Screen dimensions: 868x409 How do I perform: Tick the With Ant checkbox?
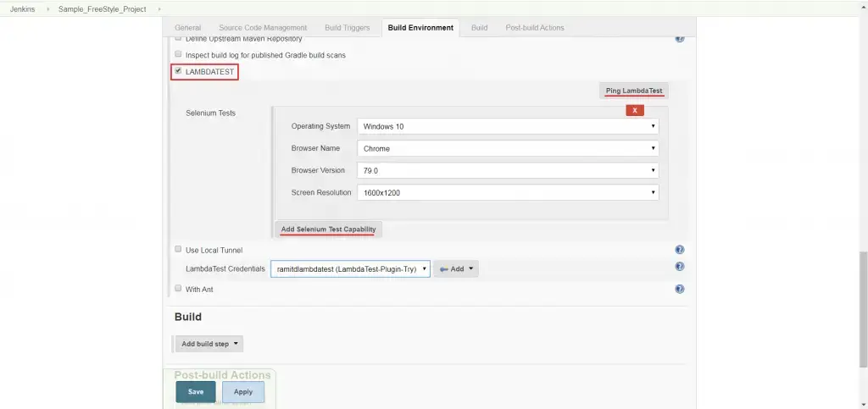pos(178,289)
